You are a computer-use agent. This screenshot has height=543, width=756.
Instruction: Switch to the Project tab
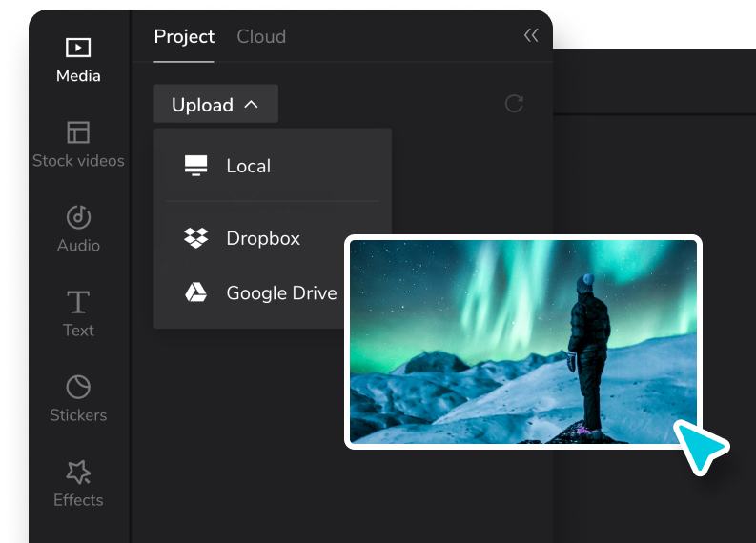(184, 37)
